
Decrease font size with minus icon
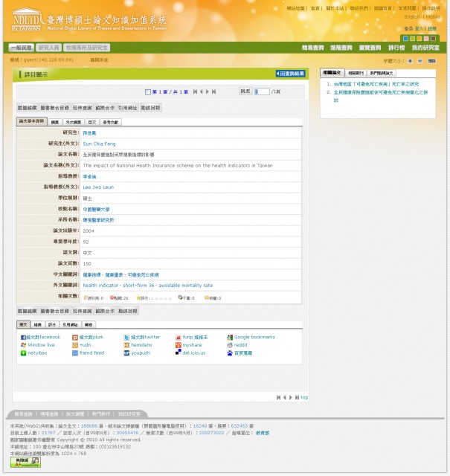pos(420,61)
